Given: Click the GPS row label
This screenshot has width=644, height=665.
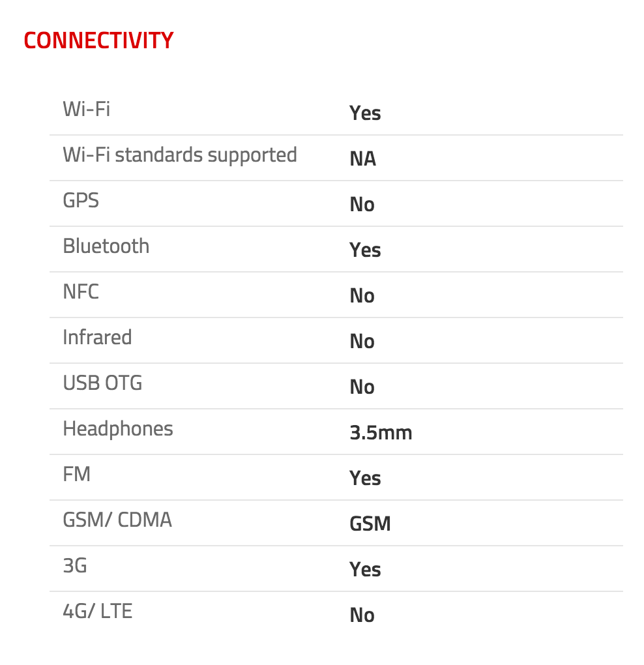Looking at the screenshot, I should [81, 200].
